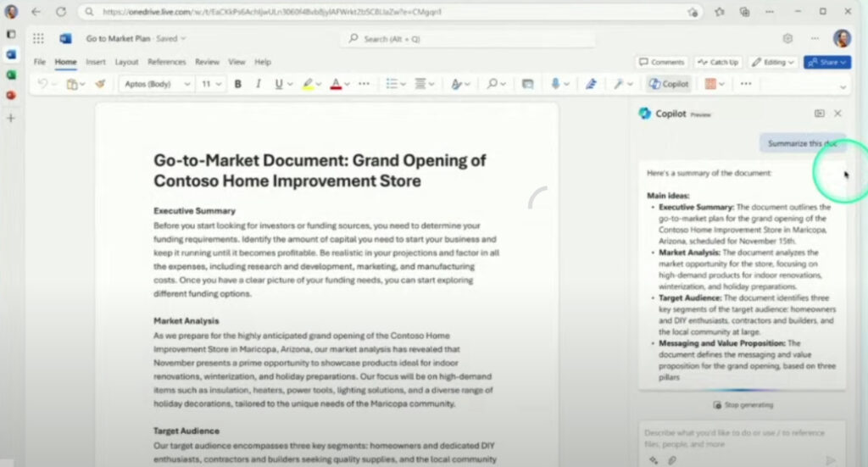This screenshot has width=868, height=467.
Task: Click the Copilot button in the ribbon
Action: (x=669, y=84)
